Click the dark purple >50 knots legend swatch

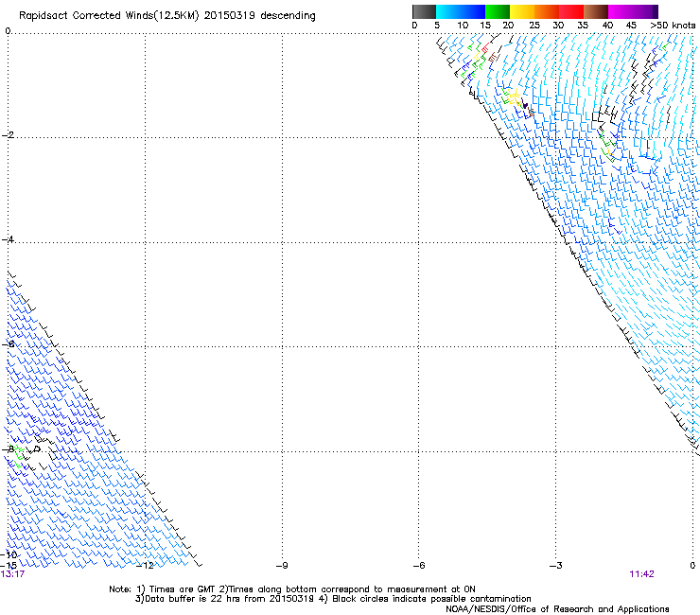tap(655, 11)
